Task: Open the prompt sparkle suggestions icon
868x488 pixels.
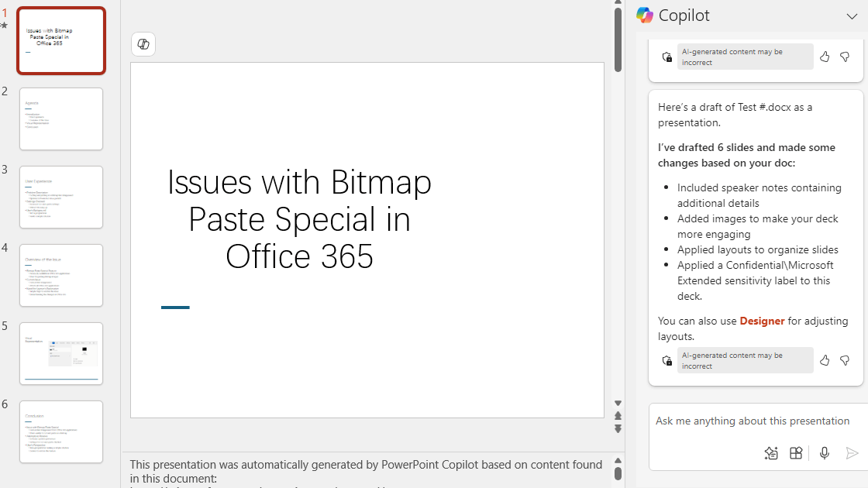Action: click(x=771, y=453)
